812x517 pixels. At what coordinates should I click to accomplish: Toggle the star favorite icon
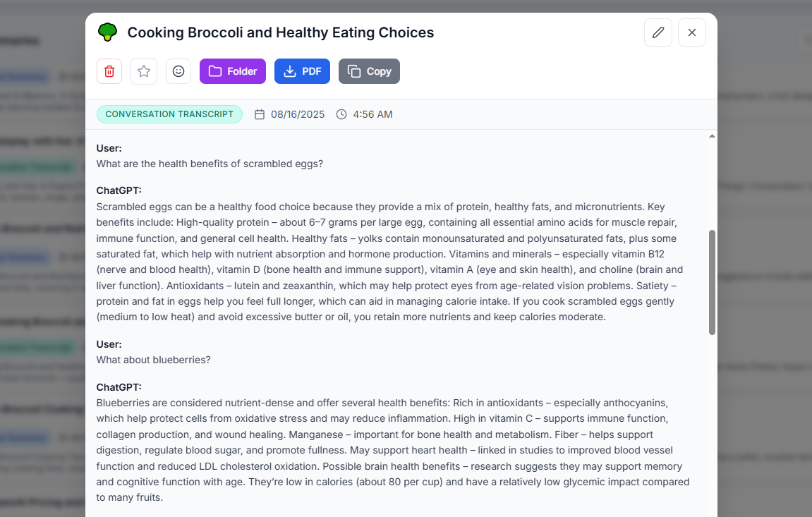coord(144,71)
